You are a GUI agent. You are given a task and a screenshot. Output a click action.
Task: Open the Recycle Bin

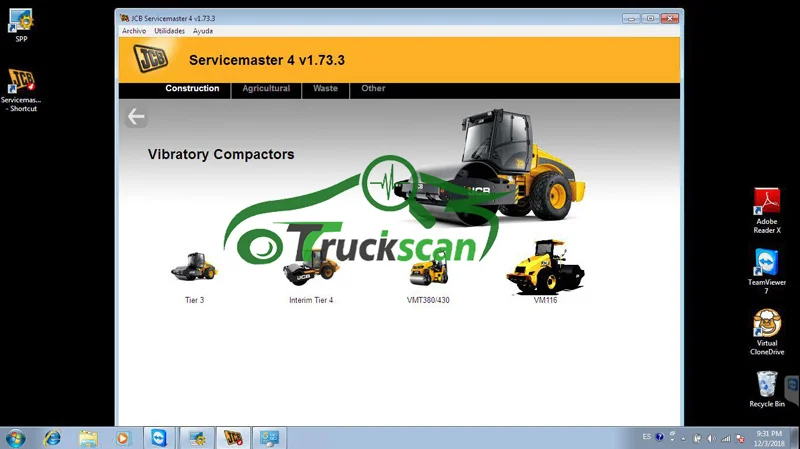[767, 389]
